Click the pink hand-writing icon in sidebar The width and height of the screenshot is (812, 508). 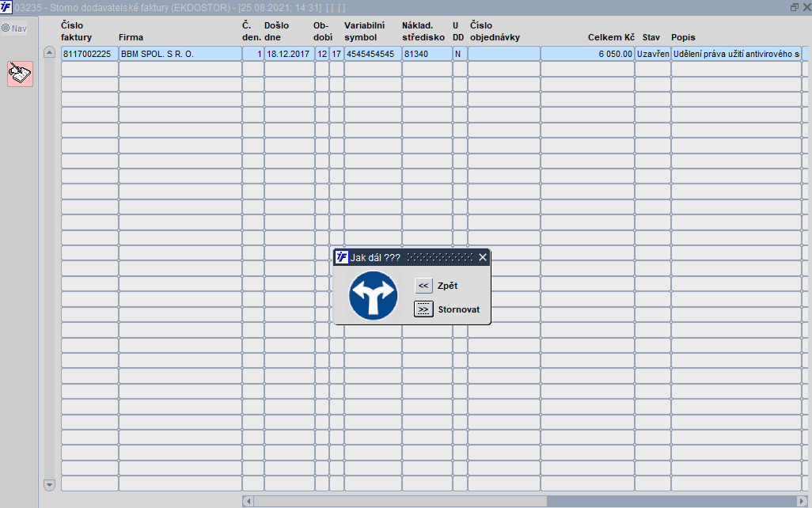(21, 74)
